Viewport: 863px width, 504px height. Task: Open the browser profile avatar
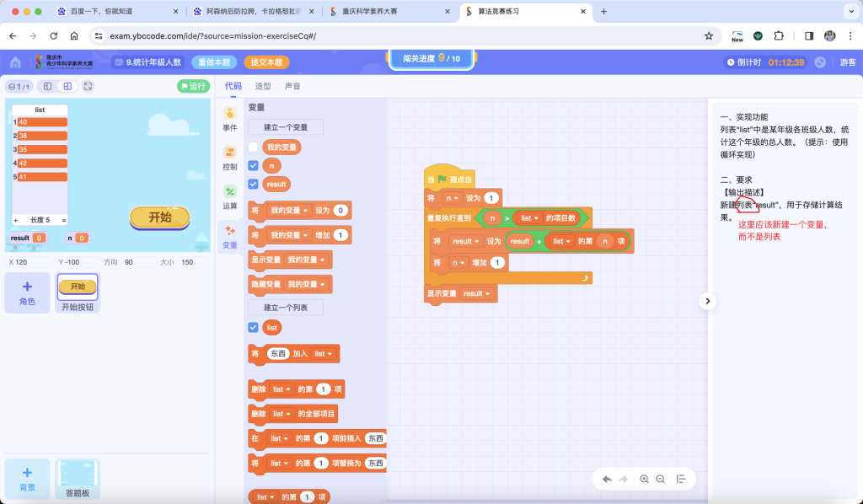[x=830, y=35]
